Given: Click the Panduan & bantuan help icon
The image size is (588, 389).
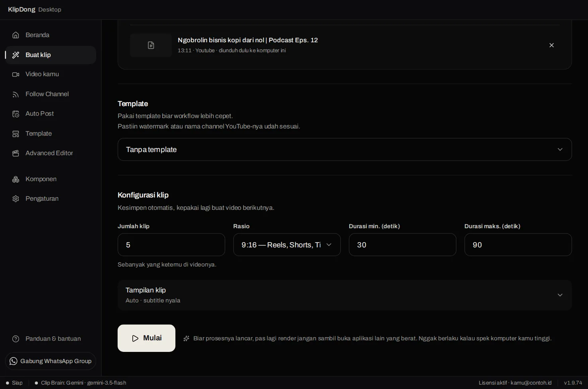Looking at the screenshot, I should 16,339.
